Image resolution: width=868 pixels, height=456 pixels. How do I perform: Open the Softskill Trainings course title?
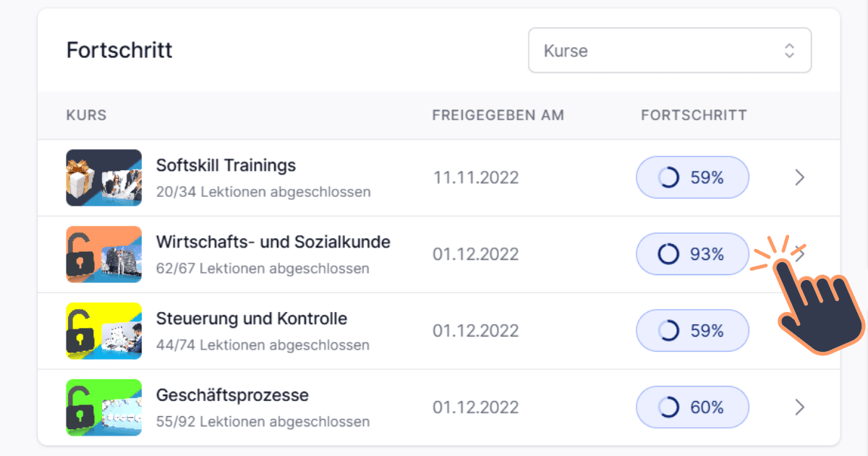pyautogui.click(x=226, y=166)
